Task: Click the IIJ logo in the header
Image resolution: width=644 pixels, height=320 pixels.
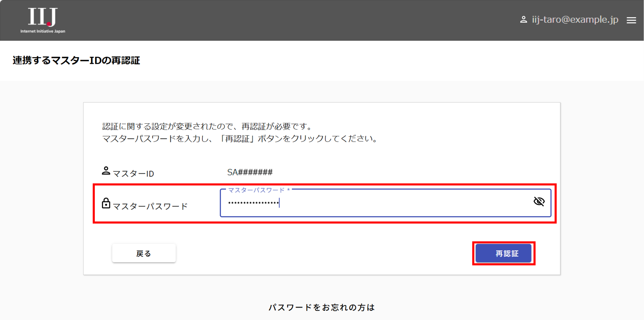Action: (x=43, y=17)
